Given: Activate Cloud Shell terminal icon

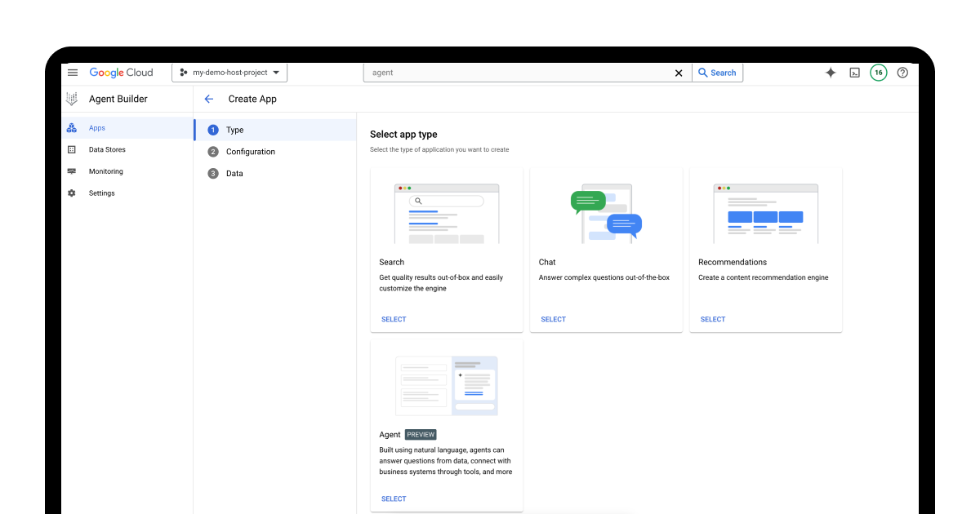Looking at the screenshot, I should (854, 73).
